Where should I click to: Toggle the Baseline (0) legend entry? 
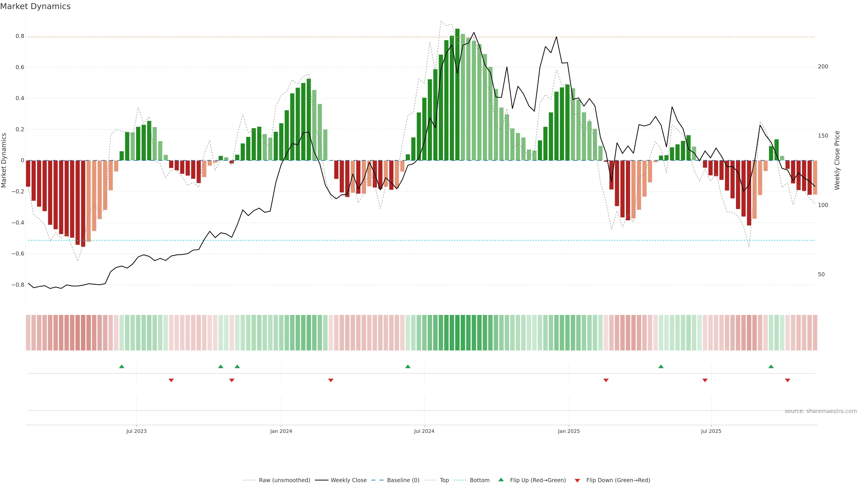[403, 480]
